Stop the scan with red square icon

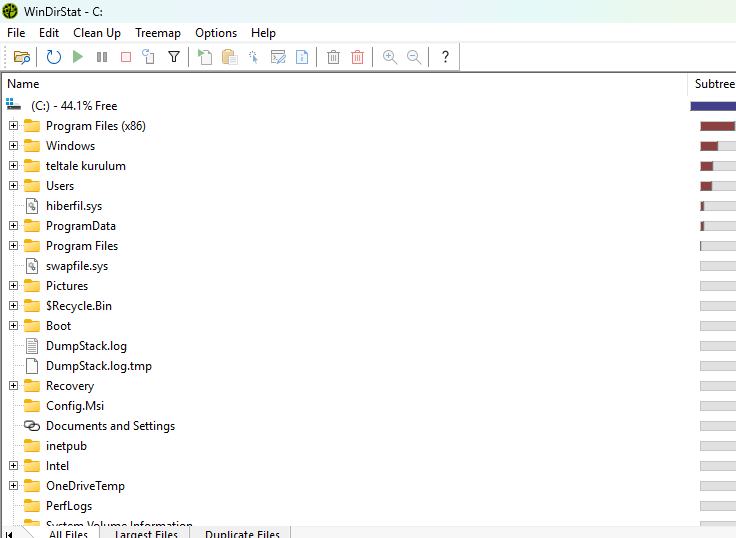(126, 57)
